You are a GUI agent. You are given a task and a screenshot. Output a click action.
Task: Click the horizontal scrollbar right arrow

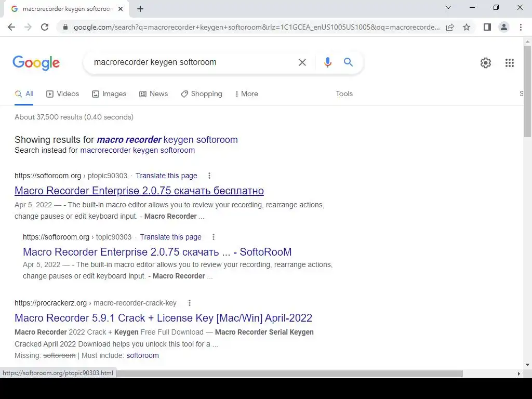pyautogui.click(x=519, y=374)
